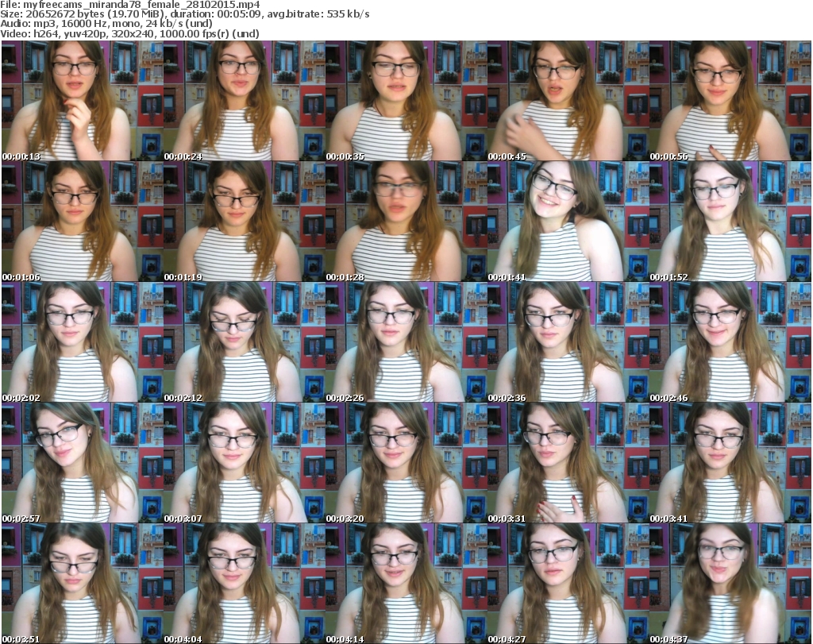Open the thumbnail stamped 00:01:06

click(83, 222)
